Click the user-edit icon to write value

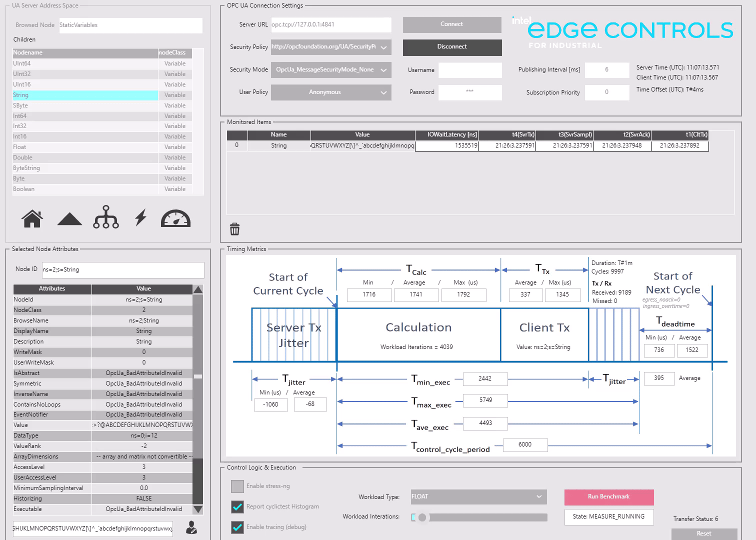point(191,528)
